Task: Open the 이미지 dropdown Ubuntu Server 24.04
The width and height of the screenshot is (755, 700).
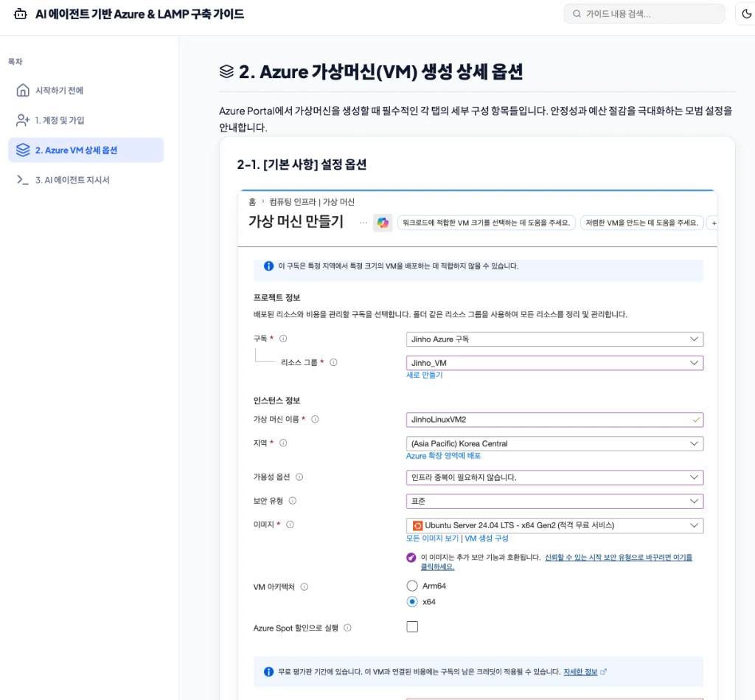Action: click(554, 525)
